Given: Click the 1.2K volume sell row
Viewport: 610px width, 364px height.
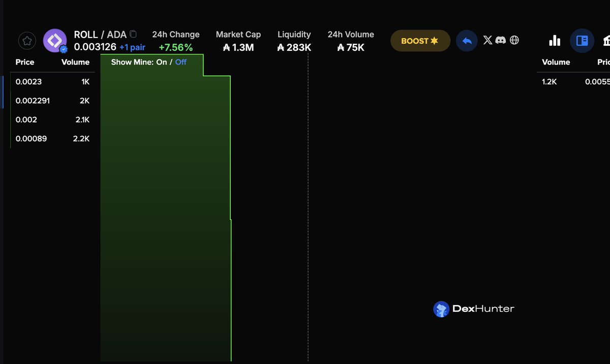Looking at the screenshot, I should (x=573, y=81).
